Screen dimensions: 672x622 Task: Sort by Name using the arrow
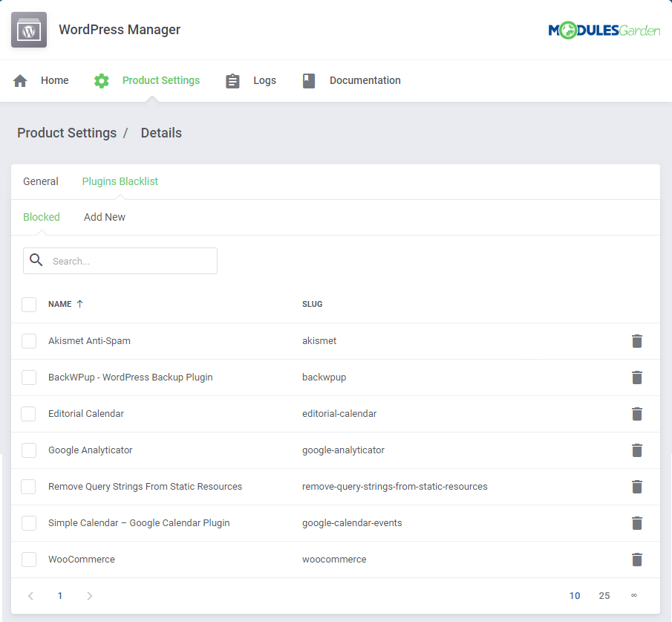pyautogui.click(x=79, y=304)
